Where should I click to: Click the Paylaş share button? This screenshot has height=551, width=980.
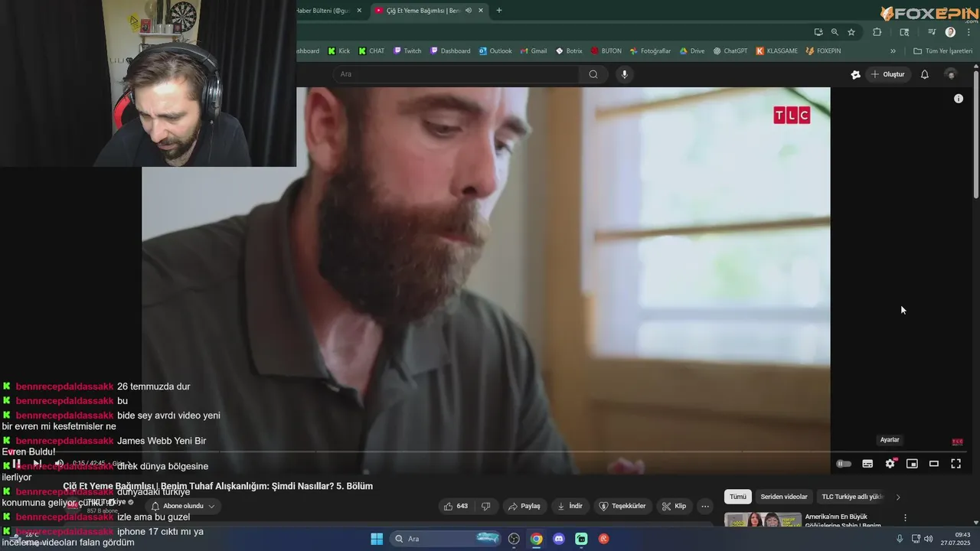pyautogui.click(x=524, y=506)
